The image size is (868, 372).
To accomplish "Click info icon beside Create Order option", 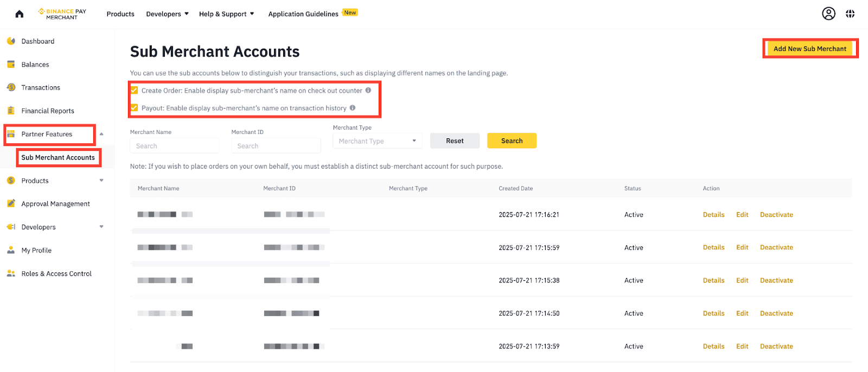I will (368, 91).
